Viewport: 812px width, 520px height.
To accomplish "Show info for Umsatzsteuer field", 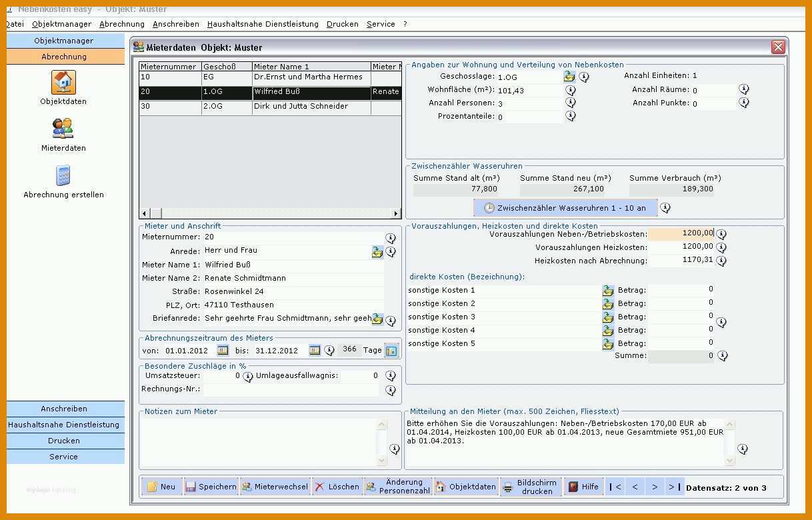I will 247,377.
